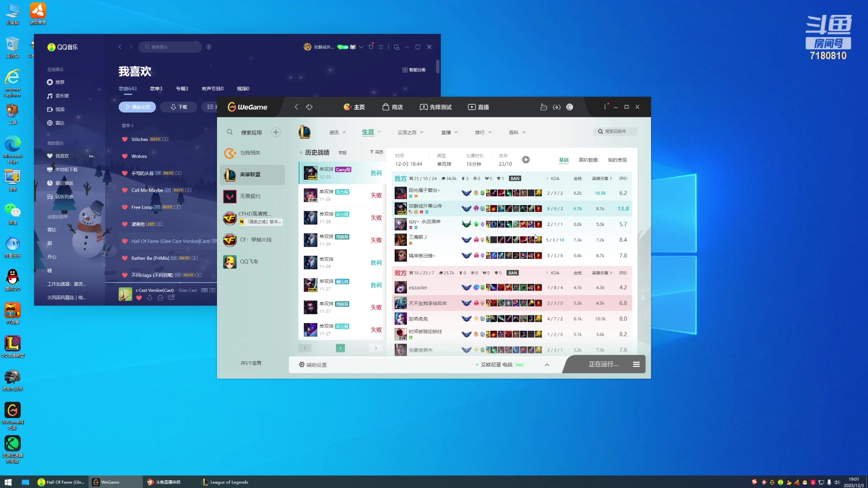
Task: Switch to the 我的表现 tab
Action: point(617,160)
